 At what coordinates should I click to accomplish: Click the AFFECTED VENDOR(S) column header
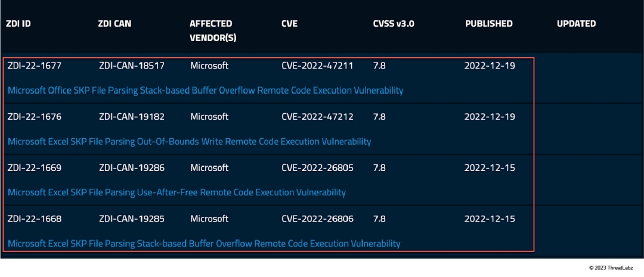pyautogui.click(x=211, y=29)
